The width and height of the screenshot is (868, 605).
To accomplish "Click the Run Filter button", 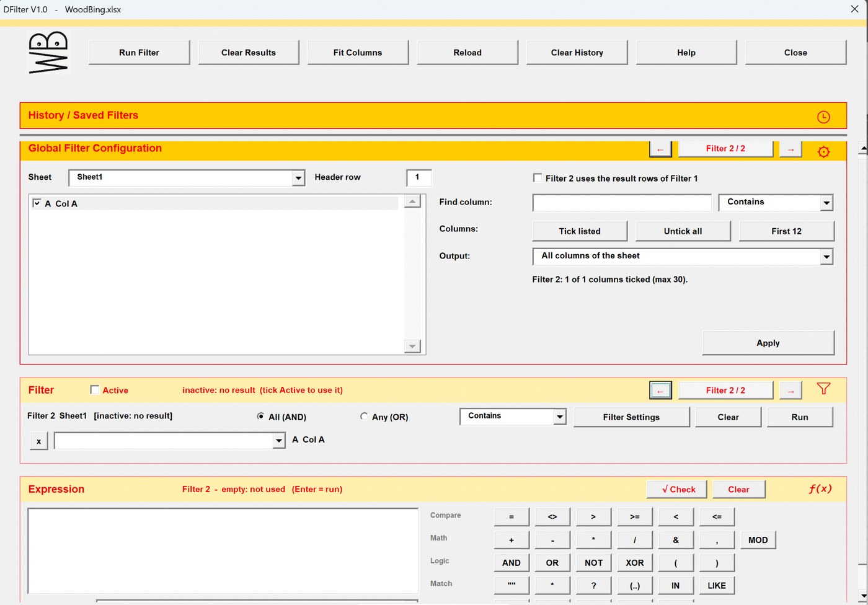I will 139,53.
